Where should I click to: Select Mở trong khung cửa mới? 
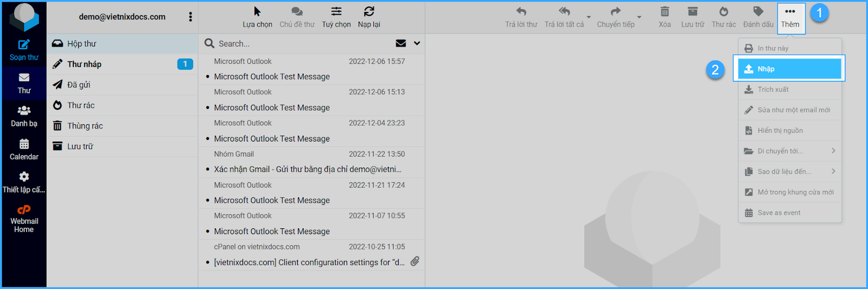pos(790,192)
